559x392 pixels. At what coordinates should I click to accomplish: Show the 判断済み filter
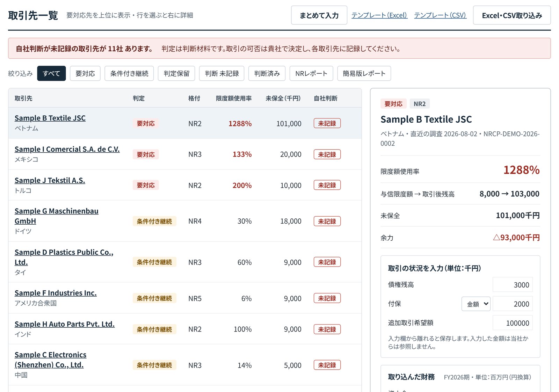pyautogui.click(x=267, y=73)
